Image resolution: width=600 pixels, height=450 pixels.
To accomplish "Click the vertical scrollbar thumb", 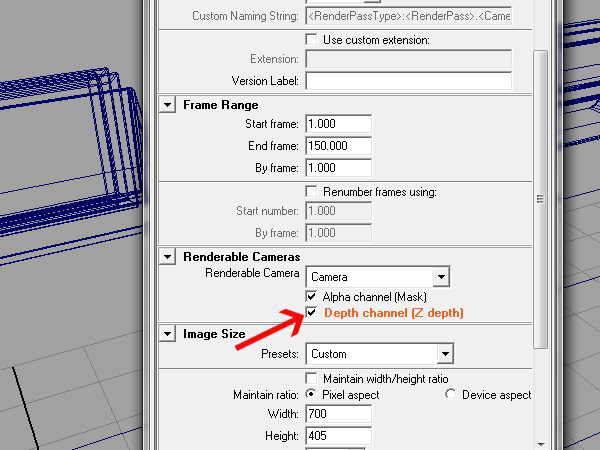I will click(540, 199).
